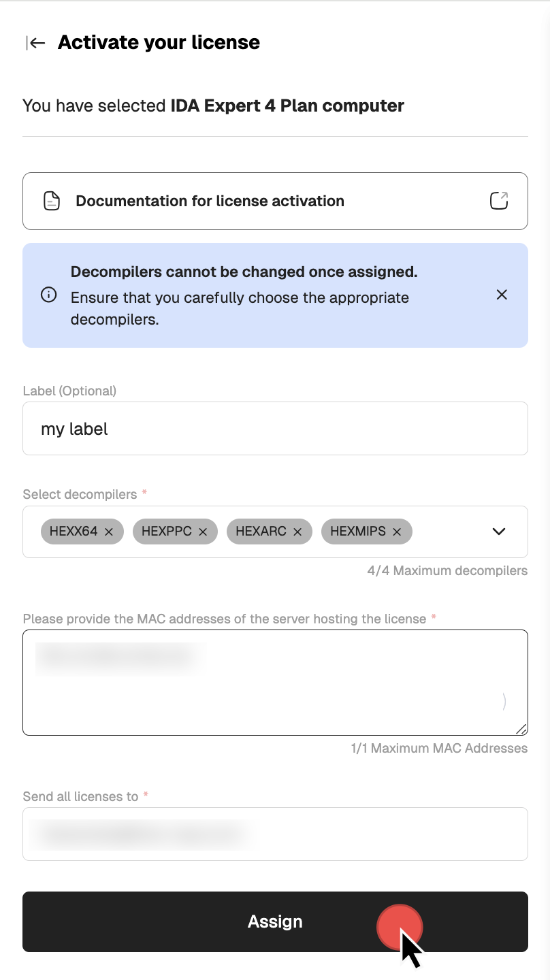Click the HEXARC decompiler chip label
The height and width of the screenshot is (980, 550).
click(261, 532)
